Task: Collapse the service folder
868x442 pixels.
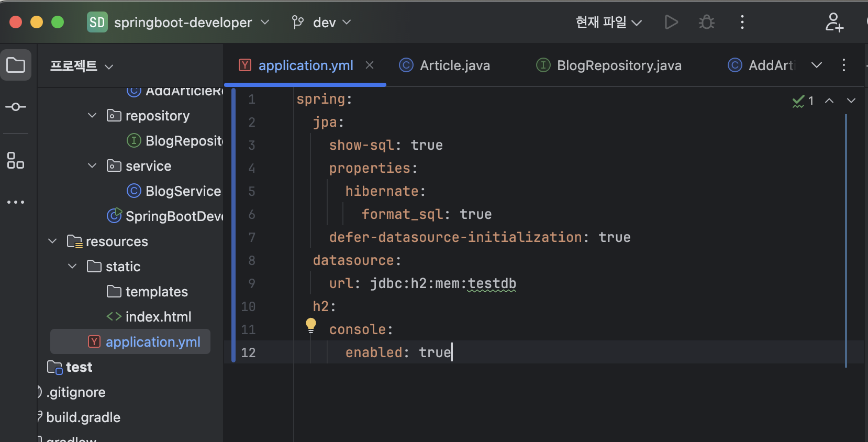Action: point(92,165)
